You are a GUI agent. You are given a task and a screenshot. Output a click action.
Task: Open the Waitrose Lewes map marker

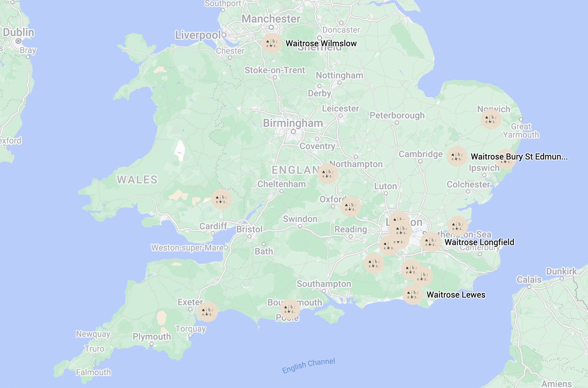pyautogui.click(x=412, y=294)
